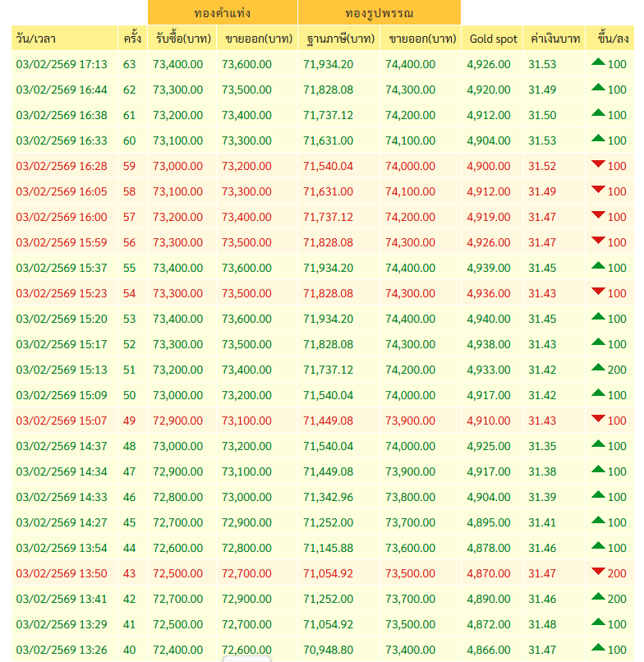Screen dimensions: 644x662
Task: Select timestamp 03/02/2569 15:37
Action: pos(62,268)
